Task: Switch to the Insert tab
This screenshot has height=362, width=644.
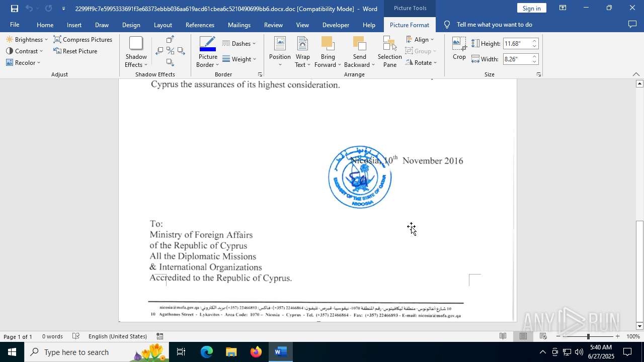Action: [74, 25]
